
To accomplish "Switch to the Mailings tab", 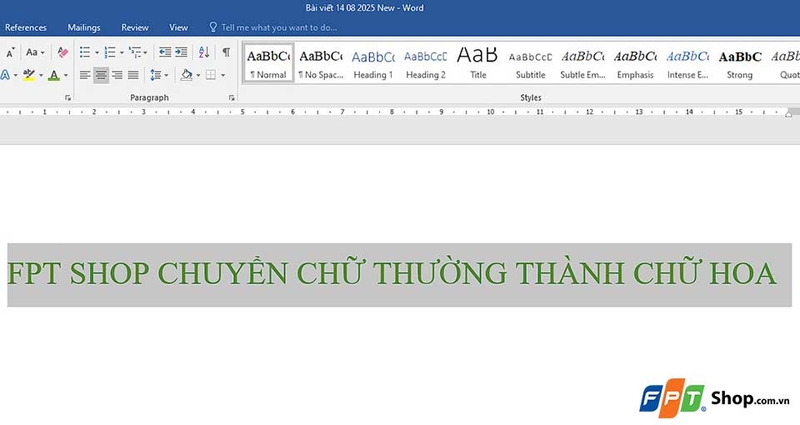I will (x=84, y=28).
